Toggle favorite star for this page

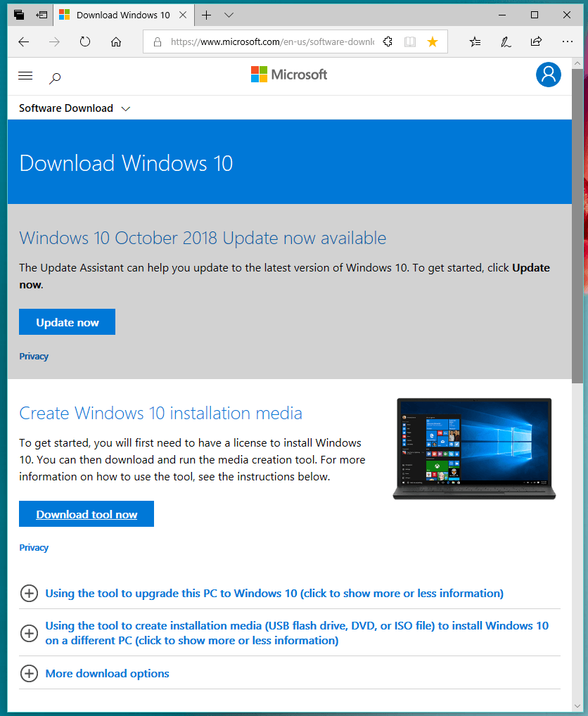433,42
